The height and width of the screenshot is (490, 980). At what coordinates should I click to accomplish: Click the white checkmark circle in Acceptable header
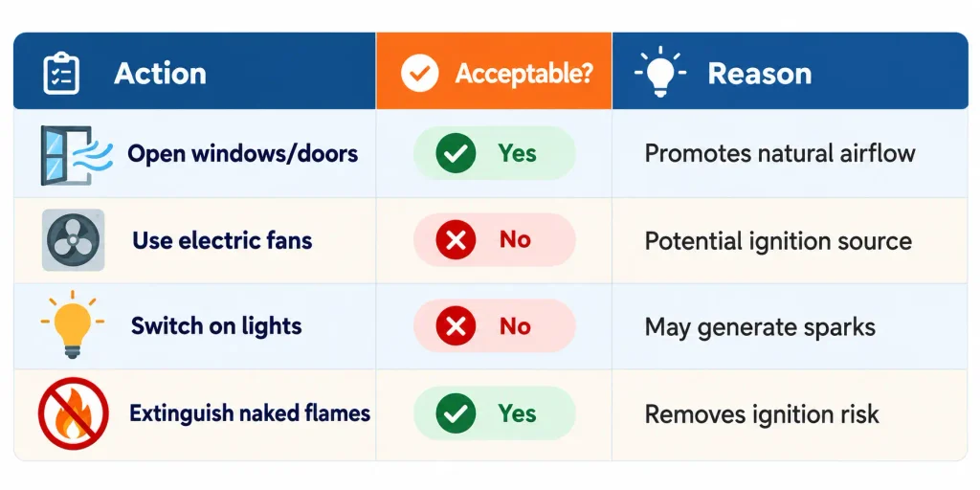tap(419, 73)
